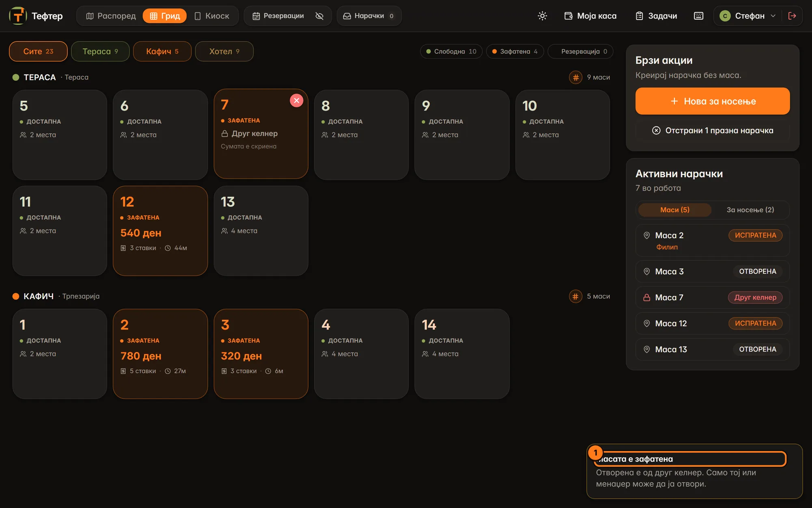Dismiss the red X on table 7
Screen dimensions: 812x508
point(296,100)
